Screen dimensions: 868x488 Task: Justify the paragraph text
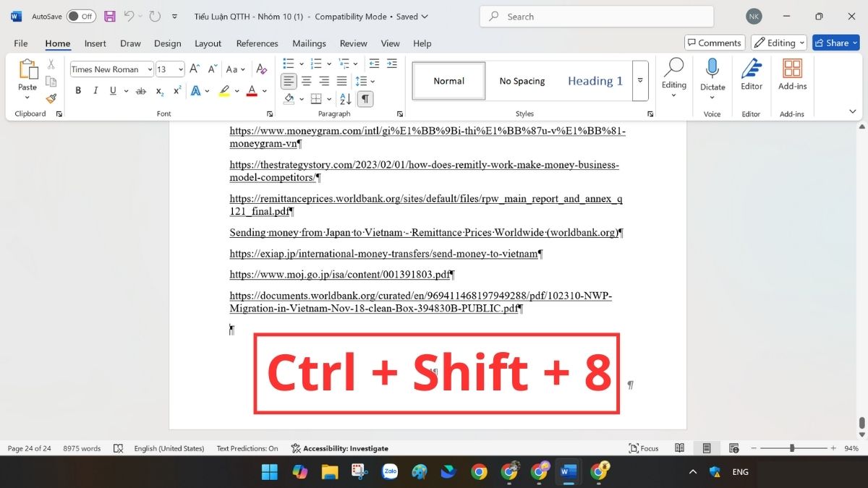click(342, 81)
